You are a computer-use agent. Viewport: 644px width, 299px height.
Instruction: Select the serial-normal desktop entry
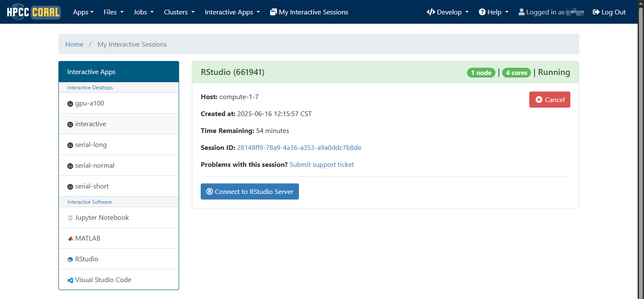pos(119,166)
